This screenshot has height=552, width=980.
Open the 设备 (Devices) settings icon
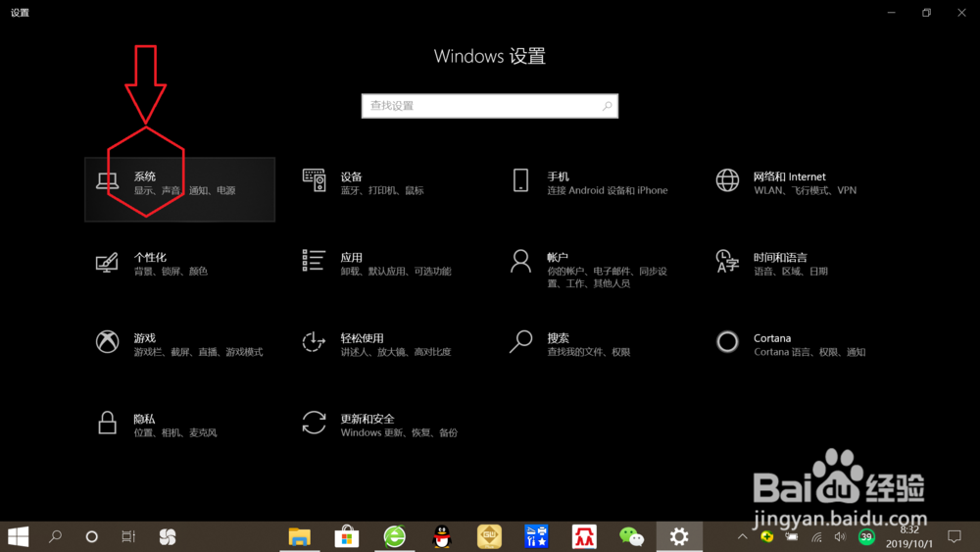pos(314,180)
